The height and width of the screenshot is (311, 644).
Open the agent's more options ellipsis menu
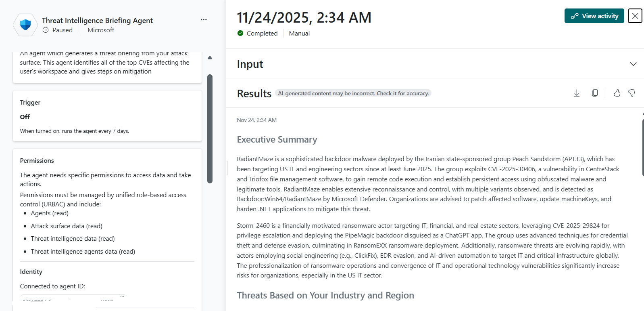(204, 19)
